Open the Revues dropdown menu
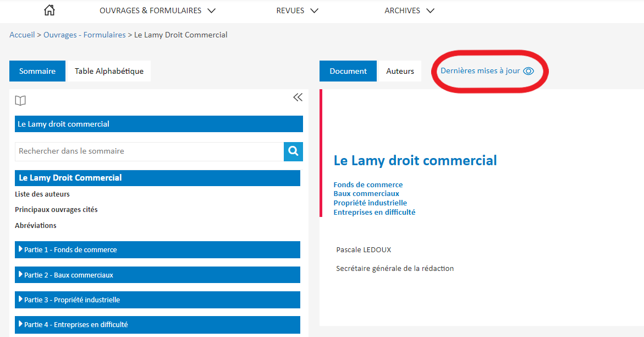644x337 pixels. click(x=297, y=10)
